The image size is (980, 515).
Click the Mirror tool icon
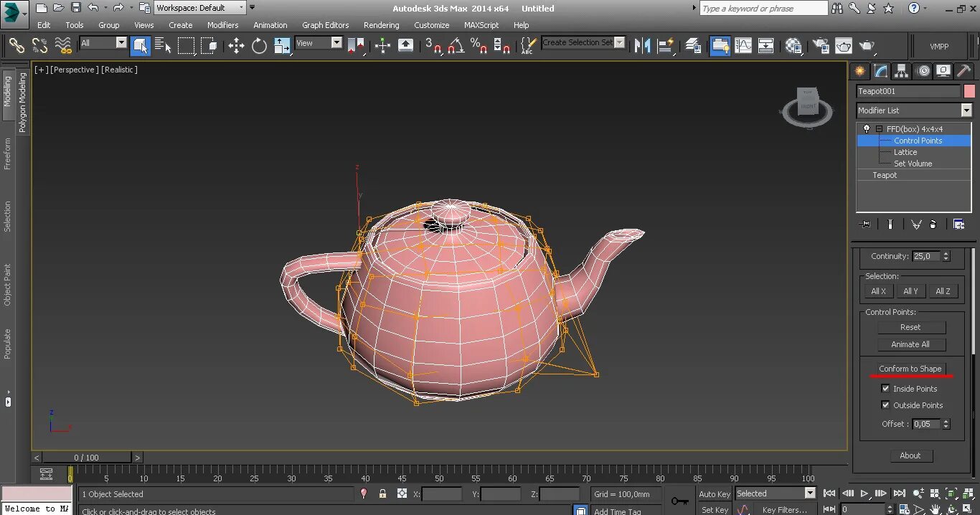642,46
